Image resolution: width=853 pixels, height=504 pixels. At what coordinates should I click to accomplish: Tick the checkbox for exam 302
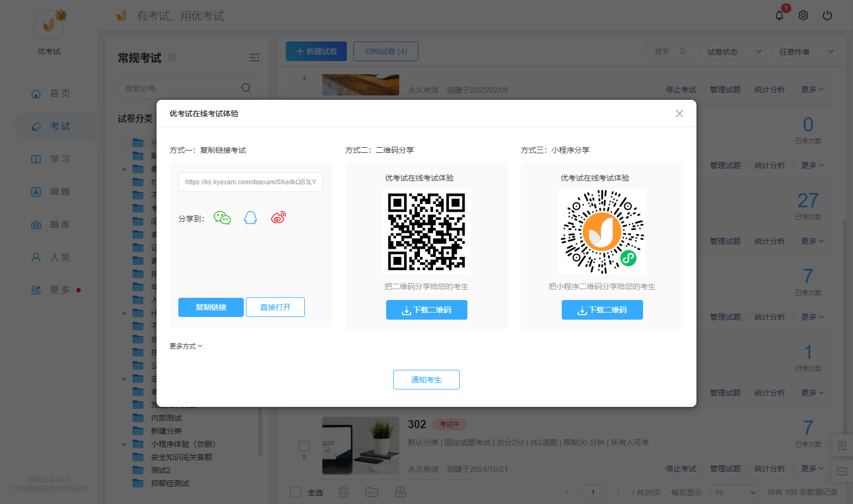[304, 446]
